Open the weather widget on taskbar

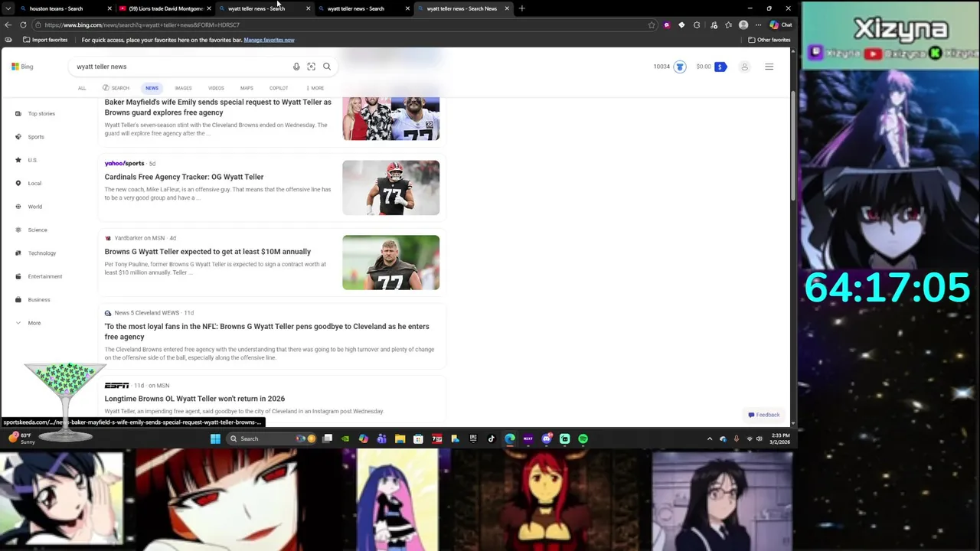click(x=21, y=439)
